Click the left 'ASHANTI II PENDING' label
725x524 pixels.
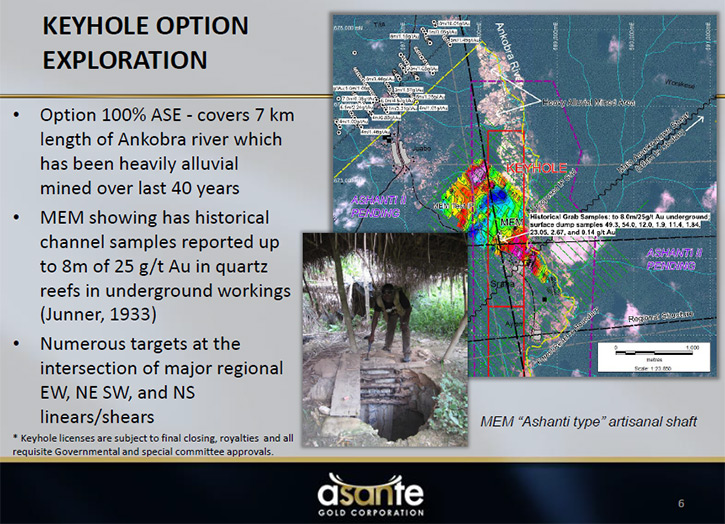coord(378,206)
